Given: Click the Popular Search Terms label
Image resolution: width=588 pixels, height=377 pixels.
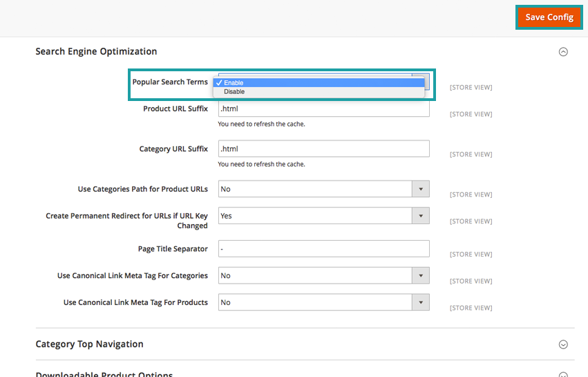Looking at the screenshot, I should [170, 82].
